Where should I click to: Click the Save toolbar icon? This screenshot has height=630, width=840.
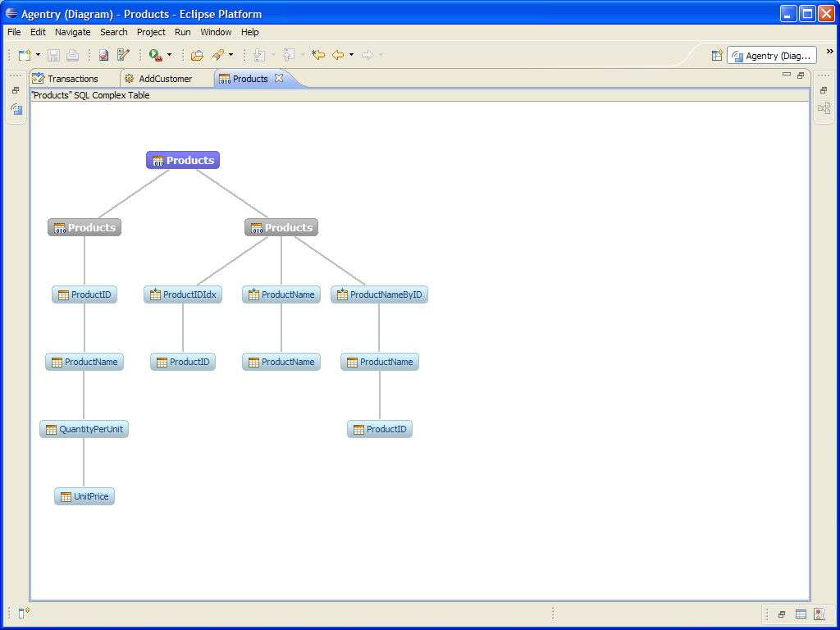click(53, 55)
